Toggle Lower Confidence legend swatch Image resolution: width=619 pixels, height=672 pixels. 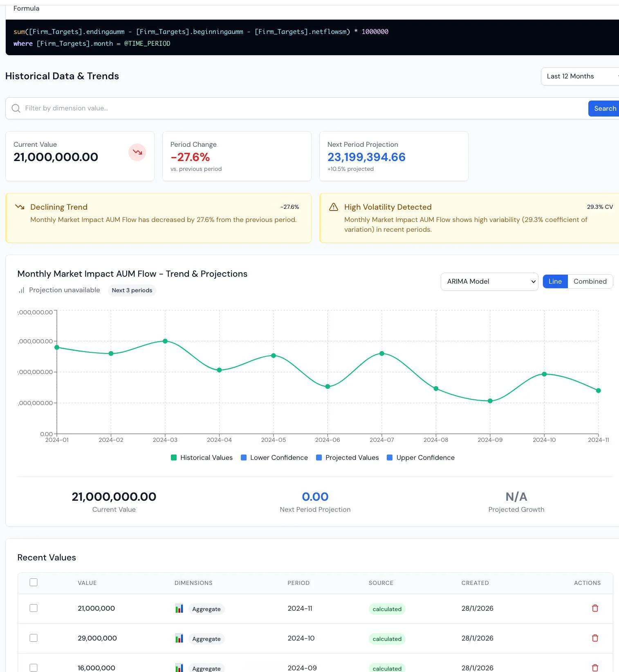[x=244, y=457]
